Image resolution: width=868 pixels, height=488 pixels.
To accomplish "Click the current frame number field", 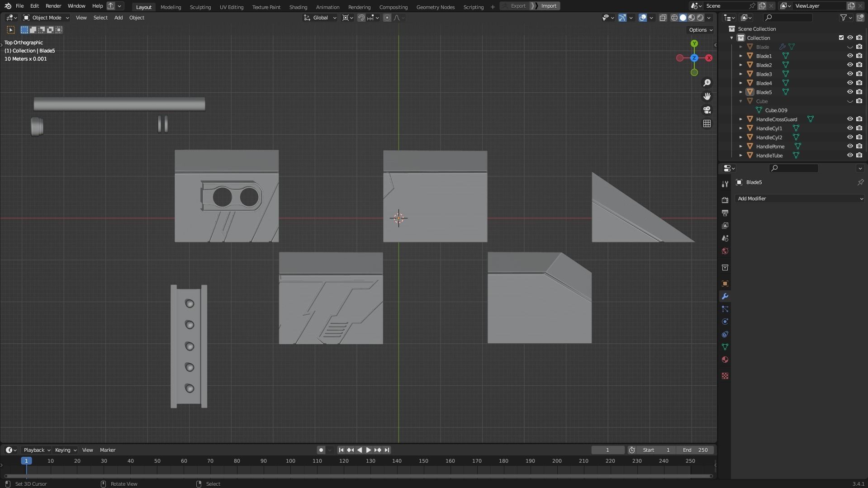I will click(x=607, y=450).
